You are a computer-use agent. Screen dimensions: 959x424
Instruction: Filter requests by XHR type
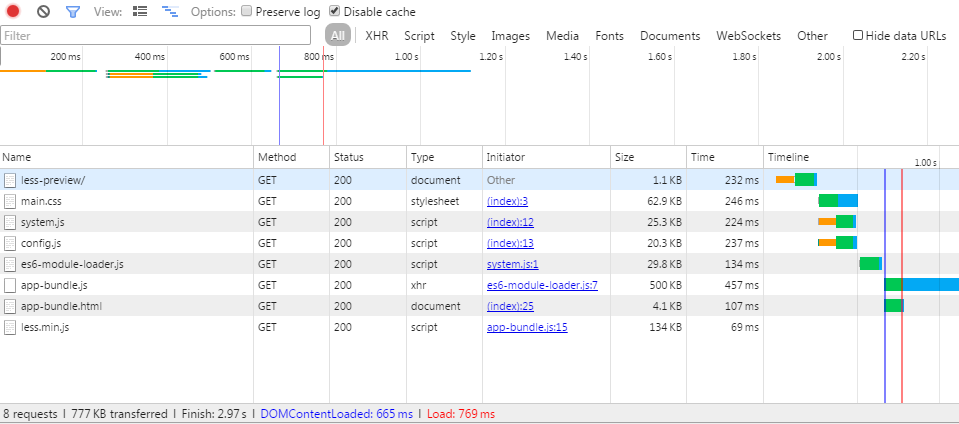tap(376, 36)
